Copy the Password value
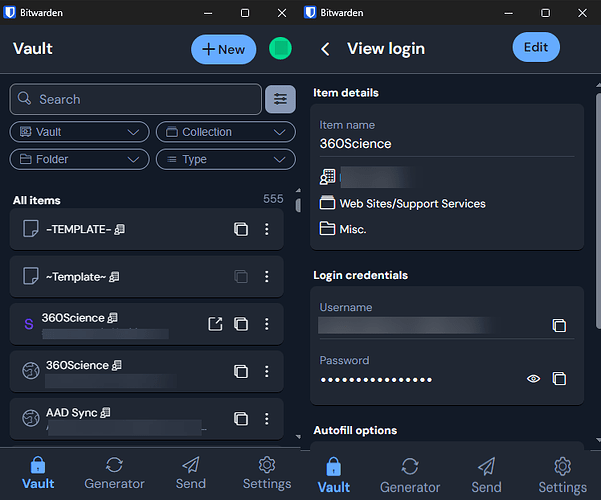Viewport: 601px width, 500px height. coord(559,379)
